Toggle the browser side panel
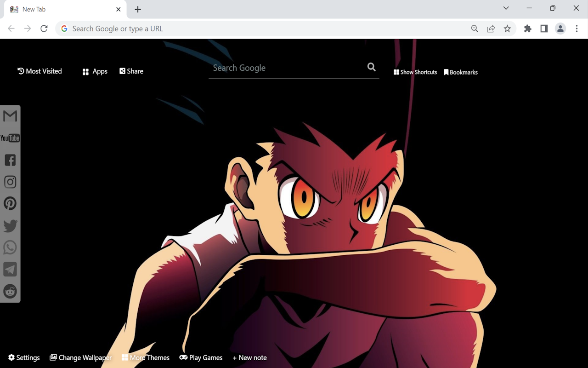Screen dimensions: 588x368 click(544, 29)
